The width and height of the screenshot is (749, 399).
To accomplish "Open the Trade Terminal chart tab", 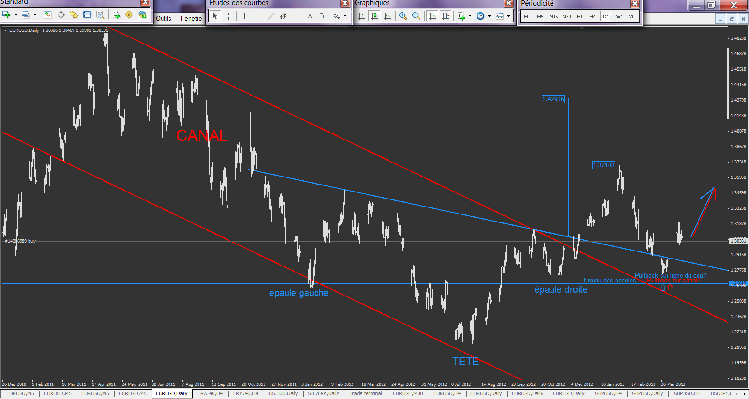I will (365, 393).
